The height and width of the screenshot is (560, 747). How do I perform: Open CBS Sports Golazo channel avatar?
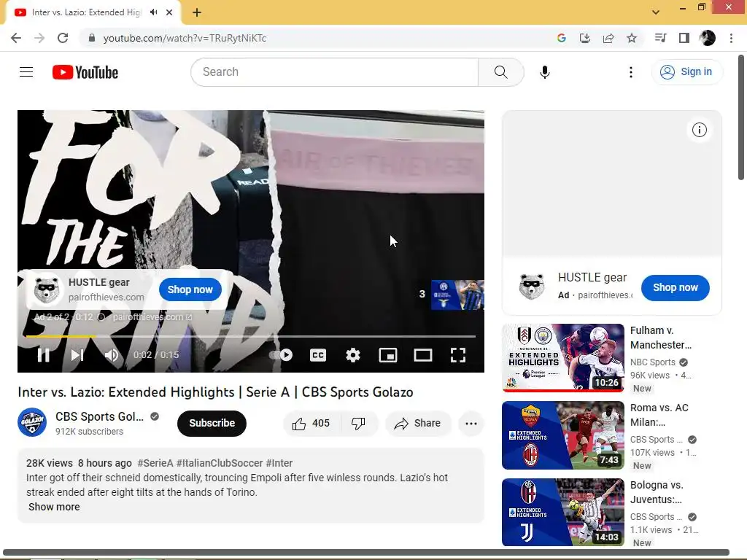click(x=32, y=422)
